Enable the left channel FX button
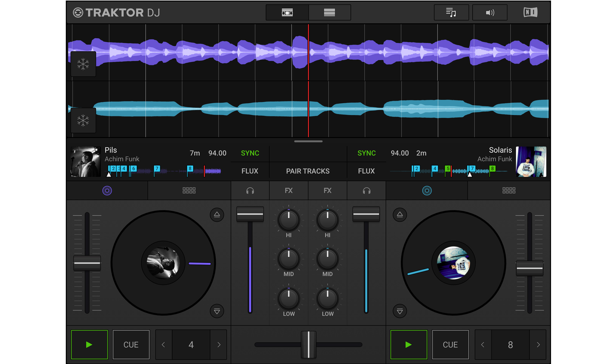616x364 pixels. pos(289,191)
